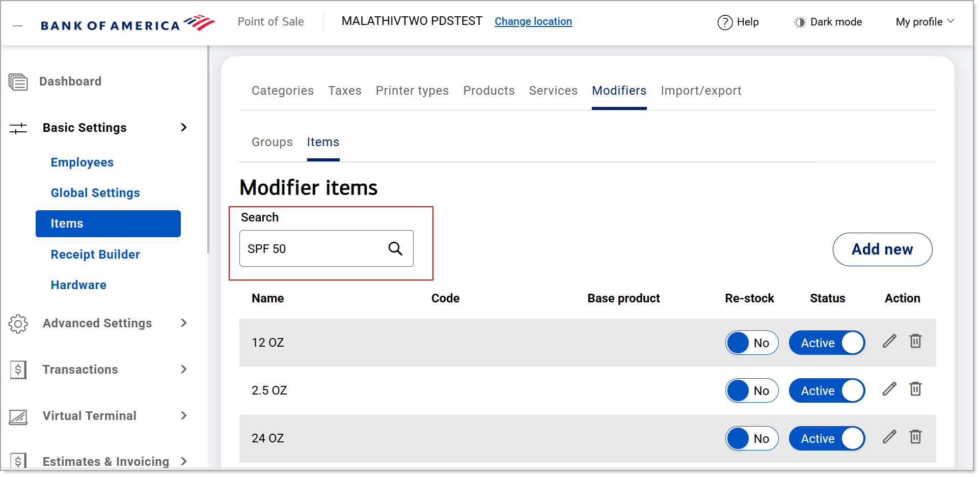Select Items in the sidebar
The width and height of the screenshot is (980, 477).
click(108, 224)
